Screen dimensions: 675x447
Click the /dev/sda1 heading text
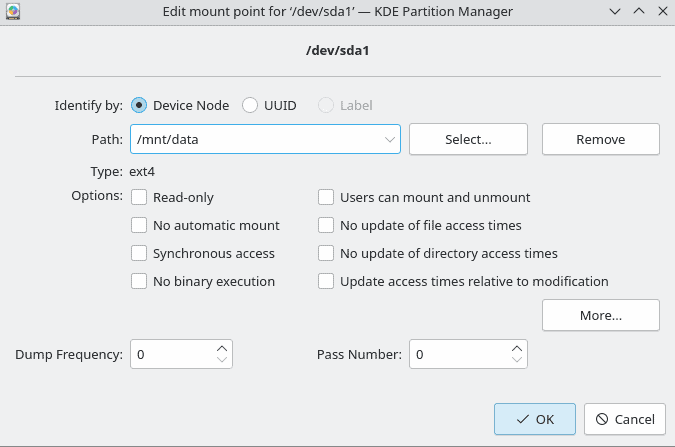click(338, 50)
